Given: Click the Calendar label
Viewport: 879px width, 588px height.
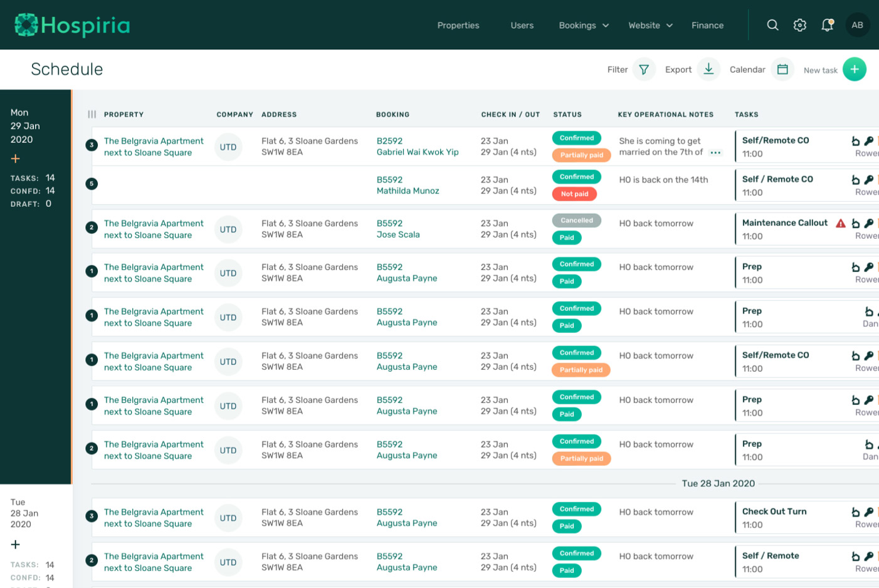Looking at the screenshot, I should pyautogui.click(x=747, y=70).
